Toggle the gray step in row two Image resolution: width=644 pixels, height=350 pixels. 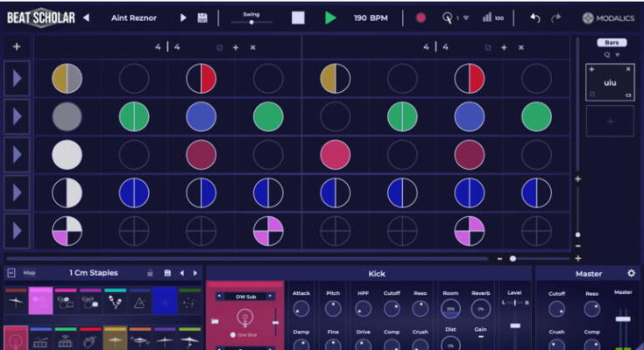67,116
